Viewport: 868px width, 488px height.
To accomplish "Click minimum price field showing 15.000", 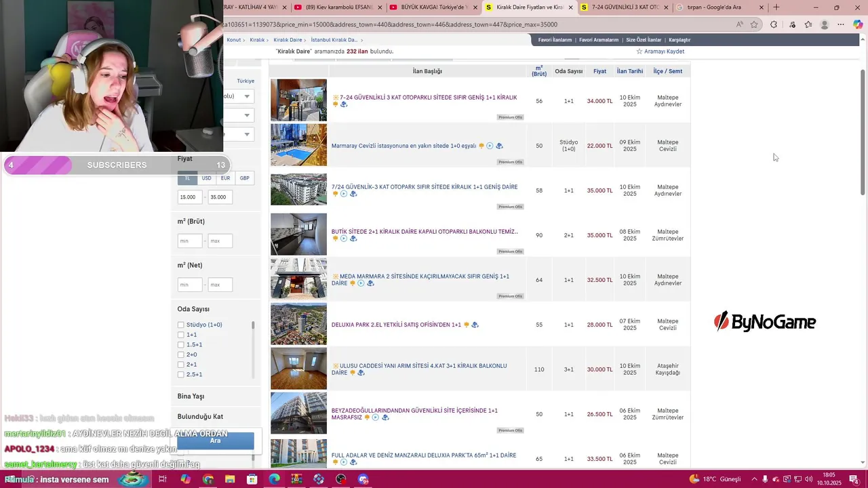I will pos(190,197).
